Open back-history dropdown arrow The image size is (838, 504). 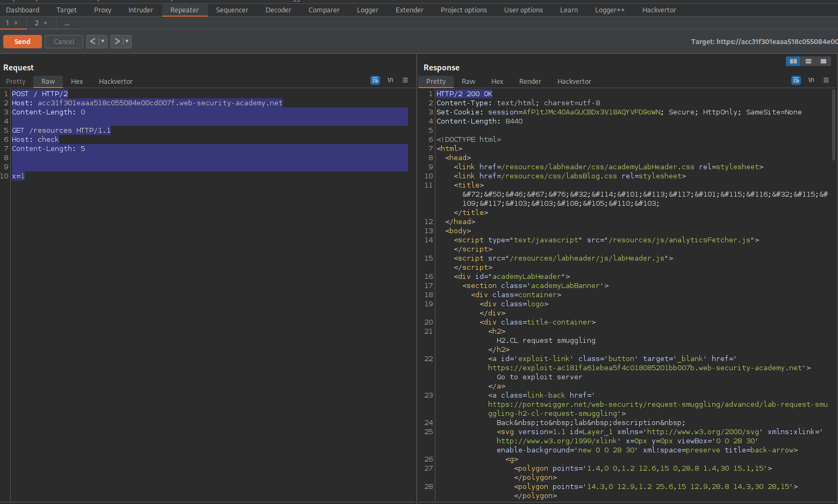[103, 41]
